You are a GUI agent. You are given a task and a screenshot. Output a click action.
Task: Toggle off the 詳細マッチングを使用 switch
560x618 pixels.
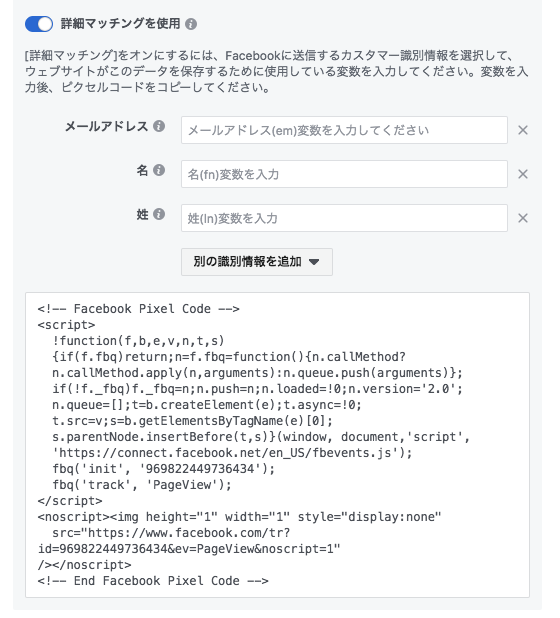tap(39, 24)
